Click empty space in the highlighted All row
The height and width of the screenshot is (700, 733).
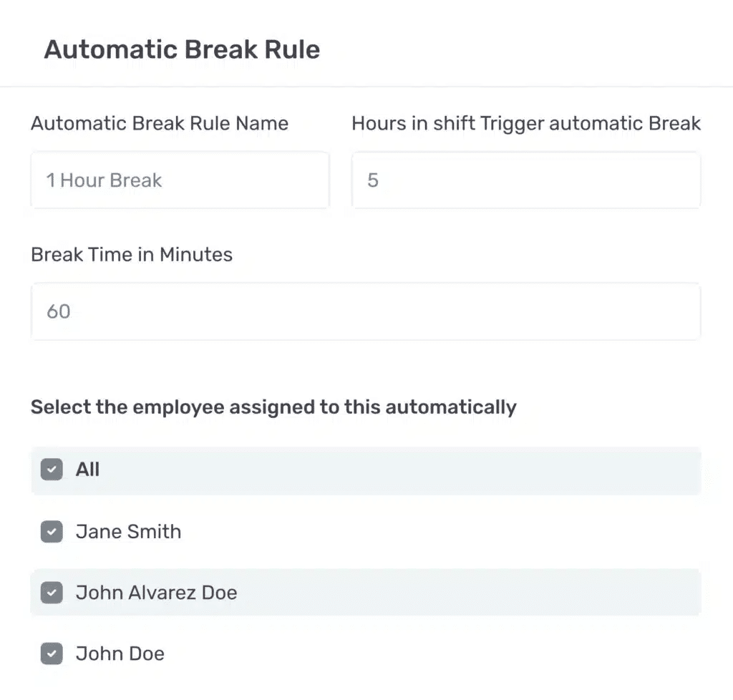(x=397, y=470)
